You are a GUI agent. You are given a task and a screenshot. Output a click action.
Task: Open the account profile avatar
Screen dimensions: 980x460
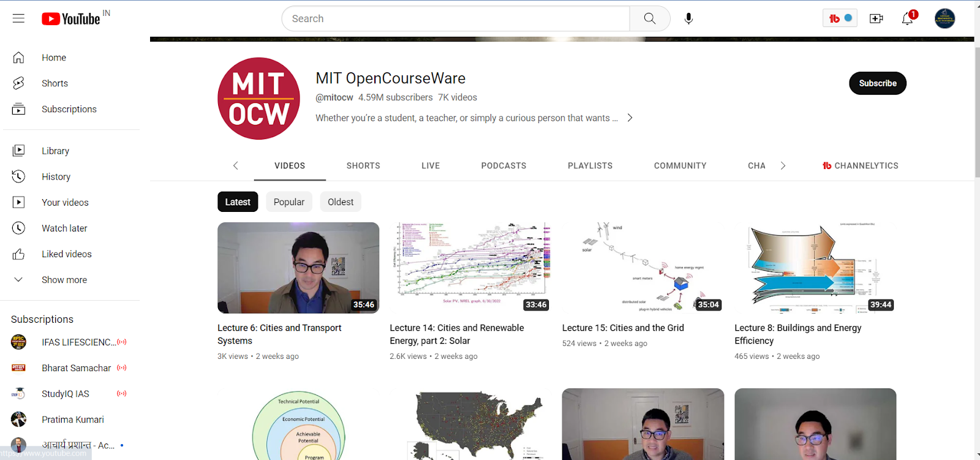click(x=944, y=18)
